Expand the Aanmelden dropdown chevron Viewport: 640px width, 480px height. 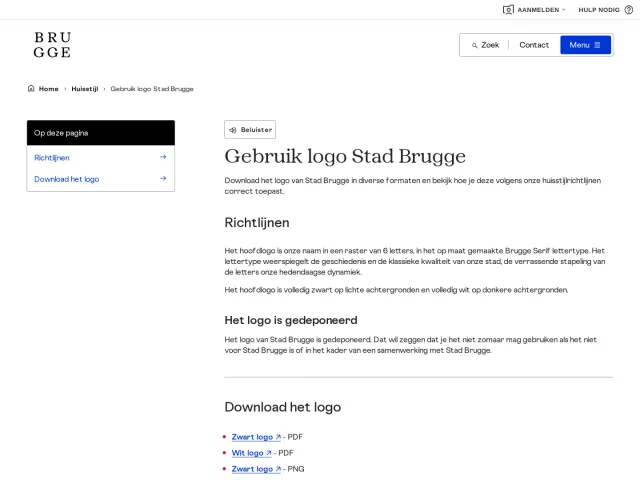(x=564, y=10)
